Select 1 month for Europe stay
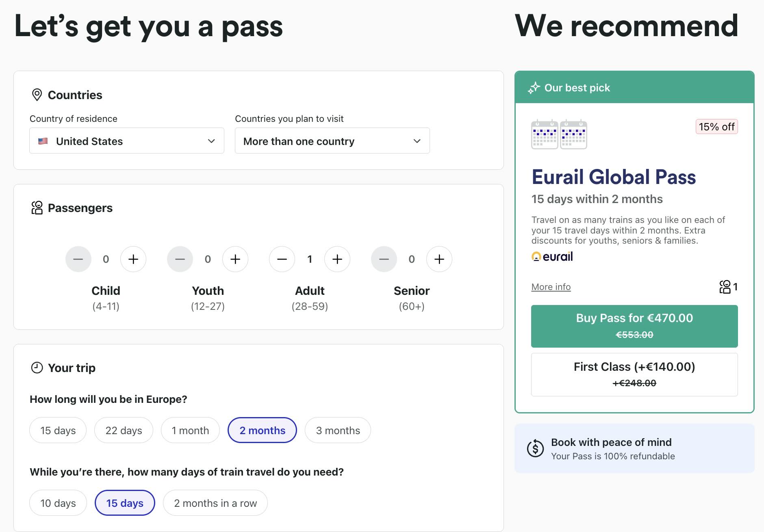The image size is (764, 532). point(190,430)
